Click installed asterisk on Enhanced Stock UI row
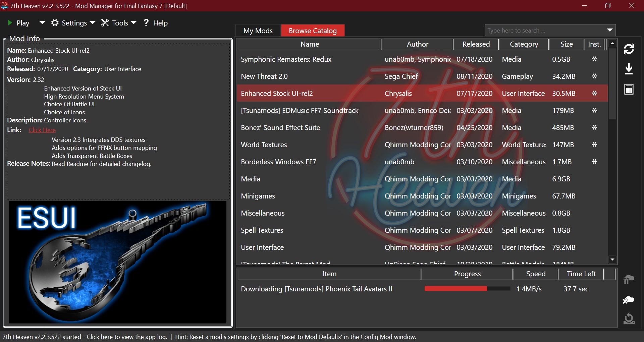Image resolution: width=644 pixels, height=342 pixels. (594, 93)
